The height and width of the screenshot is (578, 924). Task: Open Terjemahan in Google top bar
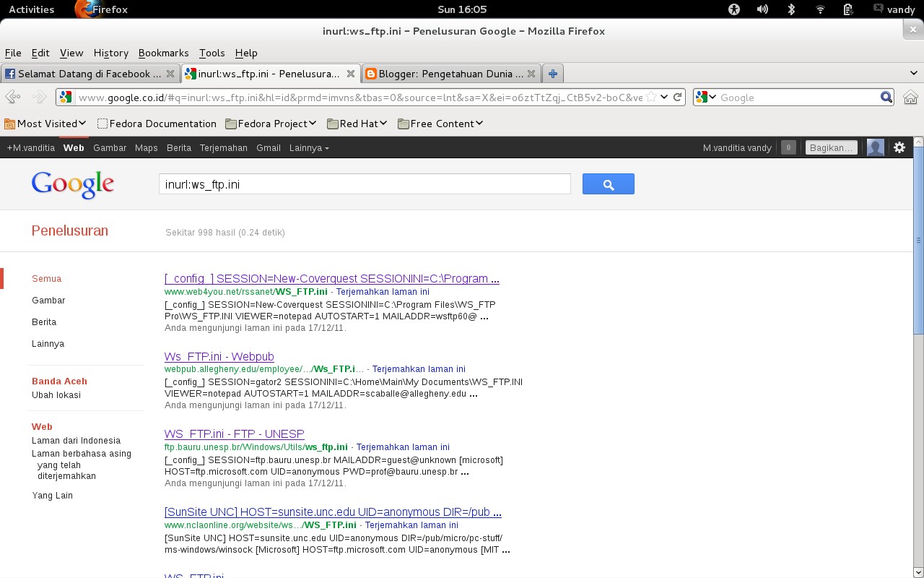[x=224, y=147]
